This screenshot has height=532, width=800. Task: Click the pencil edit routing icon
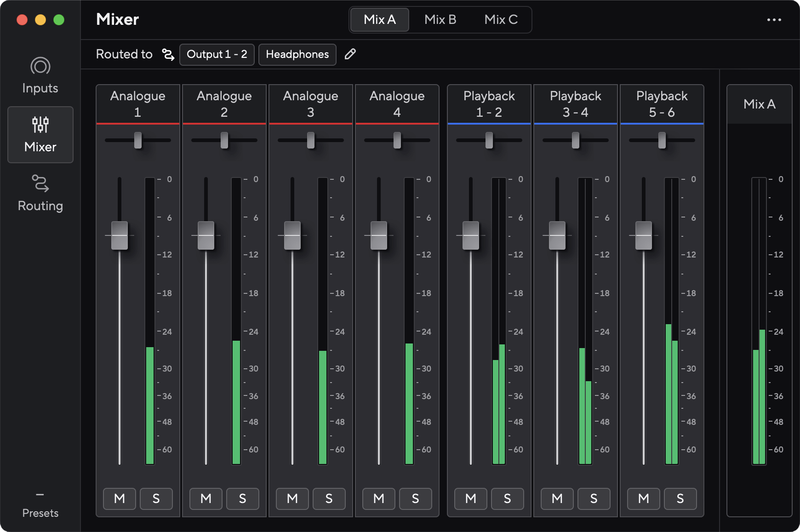click(350, 54)
